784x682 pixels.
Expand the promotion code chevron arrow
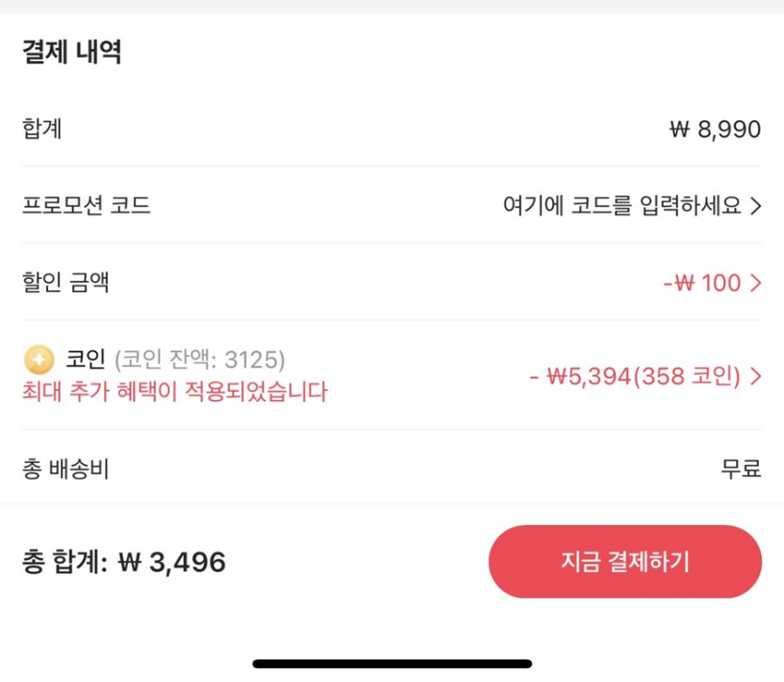(x=756, y=206)
